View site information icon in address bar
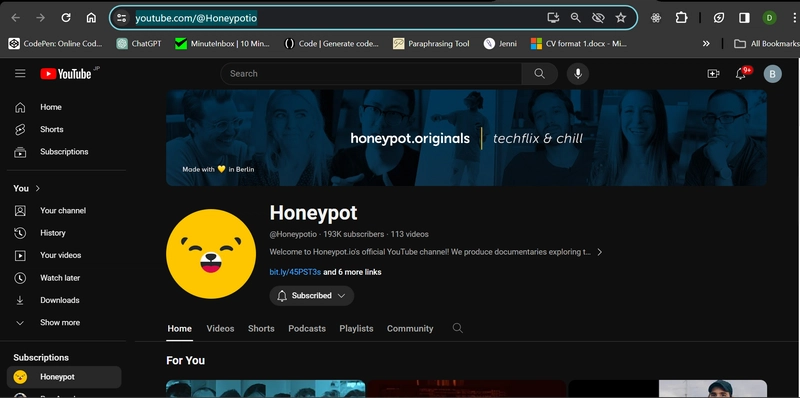The image size is (800, 398). [x=121, y=18]
